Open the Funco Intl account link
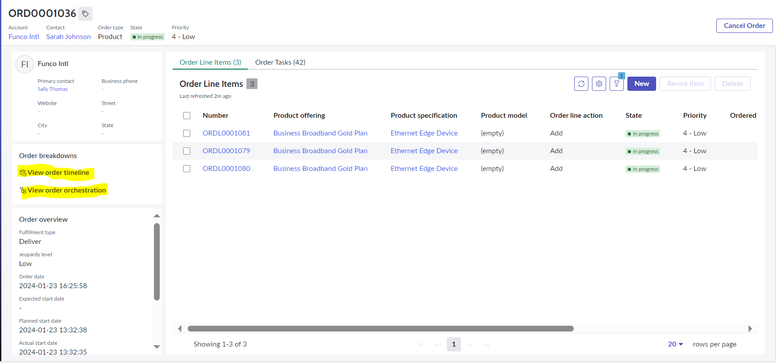This screenshot has height=363, width=776. pyautogui.click(x=24, y=37)
